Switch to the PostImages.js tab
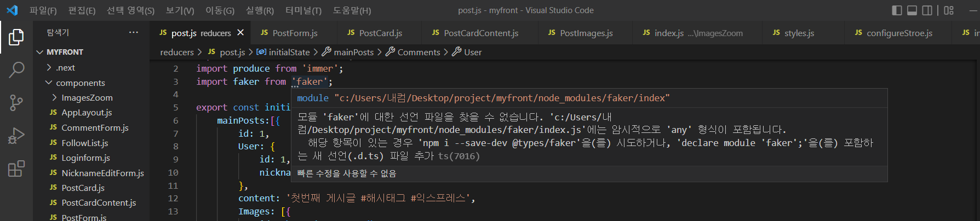 point(586,33)
